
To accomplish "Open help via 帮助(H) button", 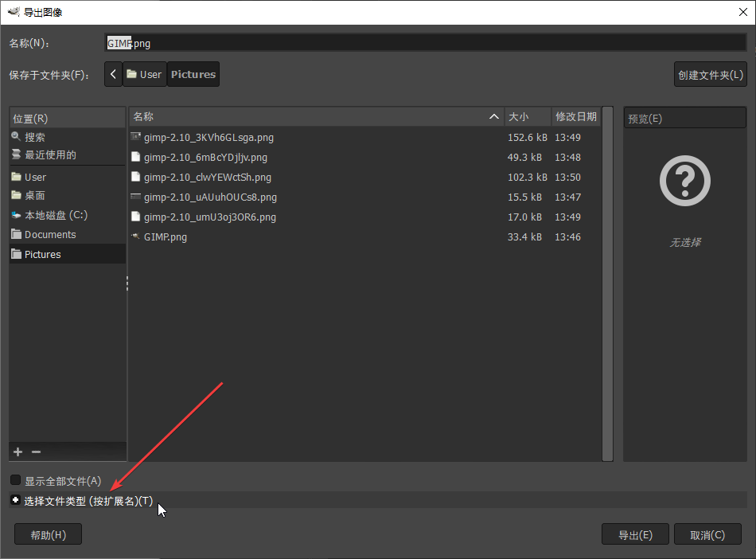I will tap(47, 534).
